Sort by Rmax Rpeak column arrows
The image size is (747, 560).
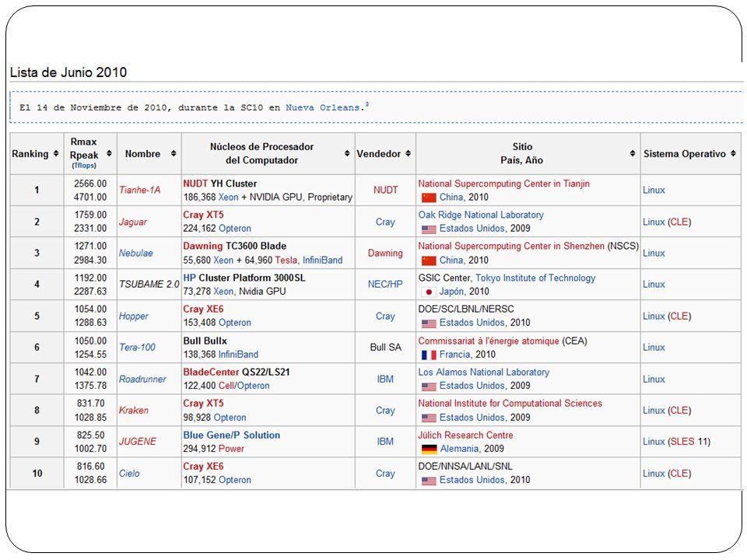[x=109, y=153]
